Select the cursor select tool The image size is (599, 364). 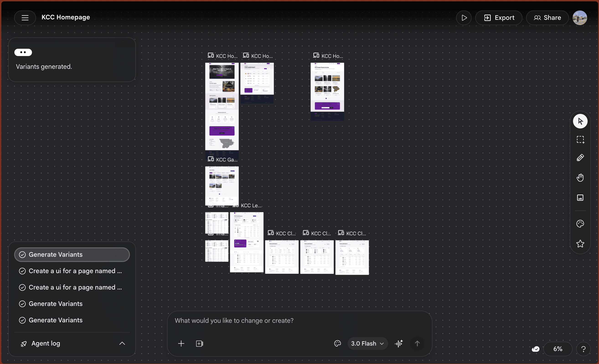580,121
